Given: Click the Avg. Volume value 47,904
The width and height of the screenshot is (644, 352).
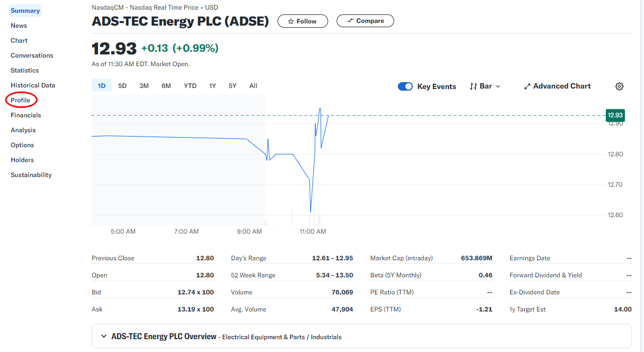Looking at the screenshot, I should pos(342,309).
